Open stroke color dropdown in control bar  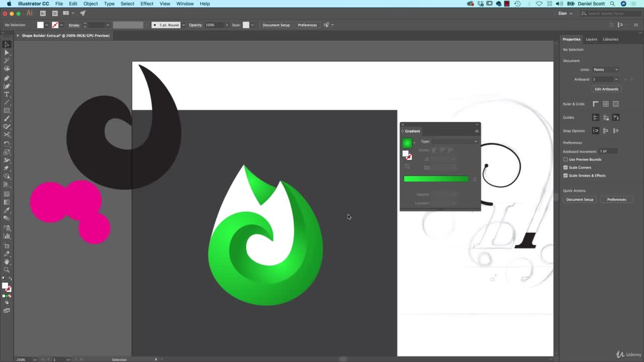click(x=61, y=25)
